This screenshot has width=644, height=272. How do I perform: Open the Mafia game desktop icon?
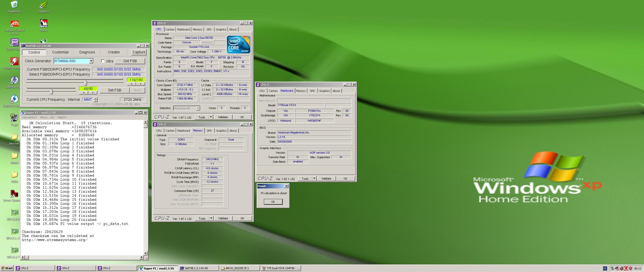(x=43, y=24)
